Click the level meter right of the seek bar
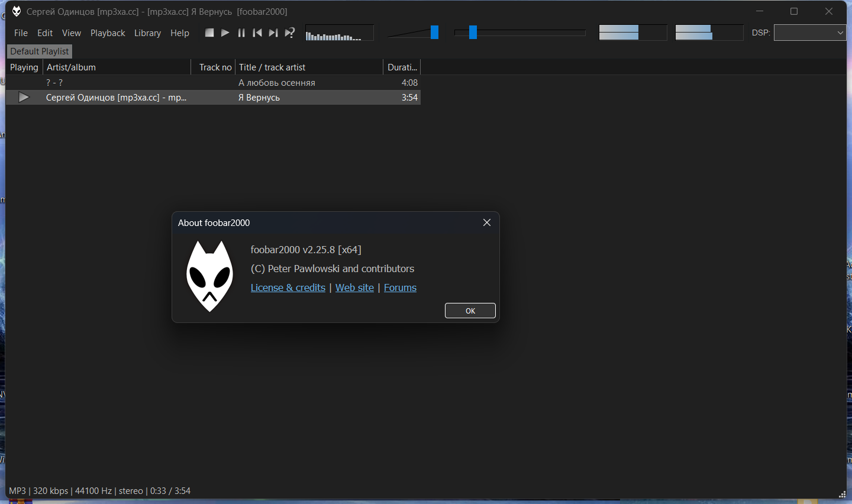This screenshot has width=852, height=504. (633, 33)
